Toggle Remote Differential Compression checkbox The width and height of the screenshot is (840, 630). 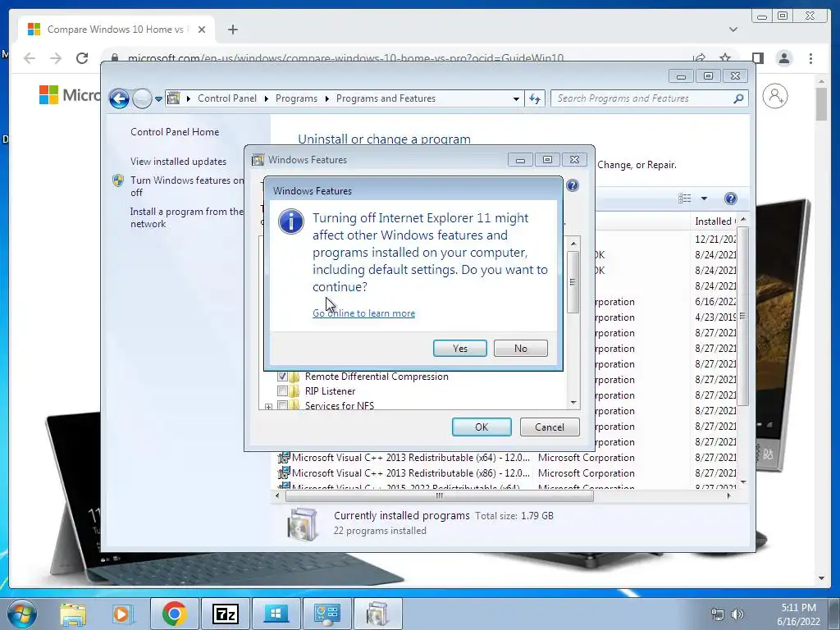[282, 376]
